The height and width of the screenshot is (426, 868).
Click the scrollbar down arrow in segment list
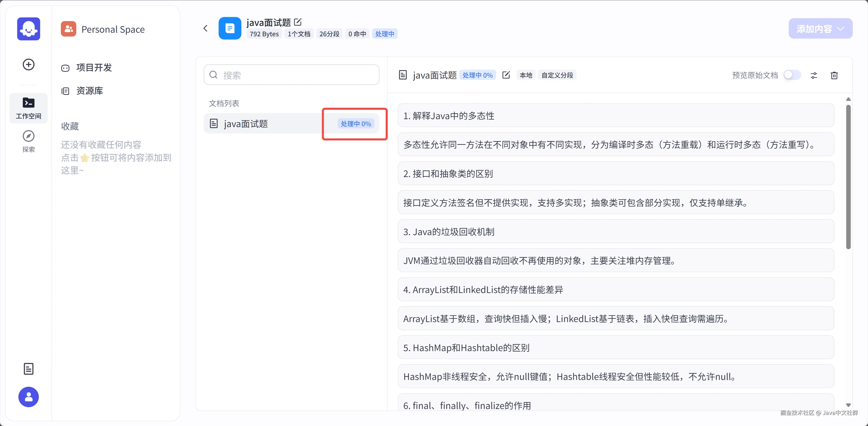(x=848, y=405)
